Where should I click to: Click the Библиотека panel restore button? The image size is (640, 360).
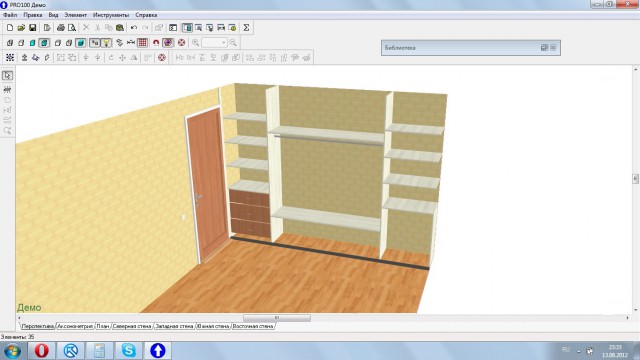point(544,48)
